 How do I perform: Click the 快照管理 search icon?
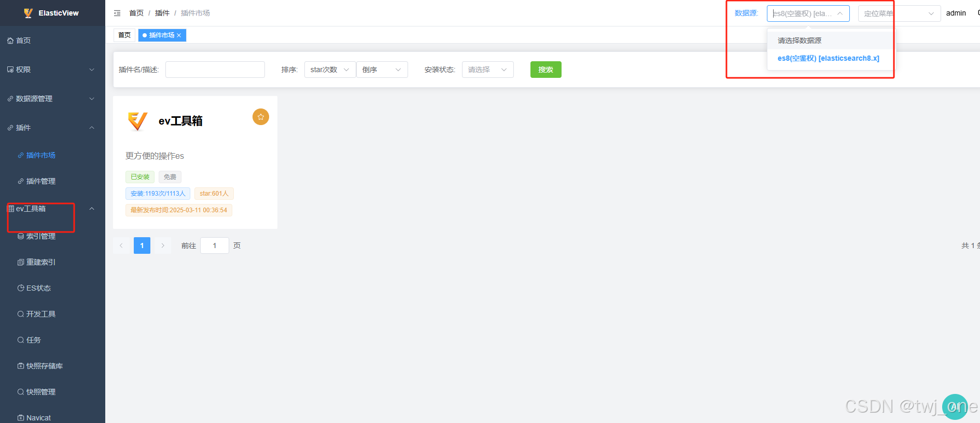[x=21, y=392]
